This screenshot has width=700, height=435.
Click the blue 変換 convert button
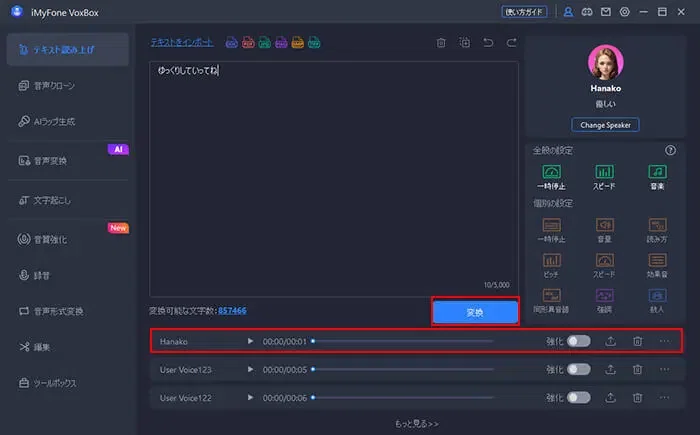pyautogui.click(x=475, y=312)
